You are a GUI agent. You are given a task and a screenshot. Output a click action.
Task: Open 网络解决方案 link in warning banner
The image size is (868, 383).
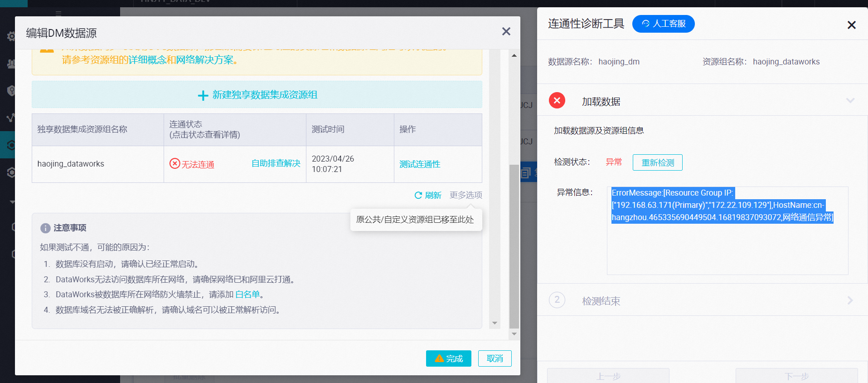pos(204,60)
